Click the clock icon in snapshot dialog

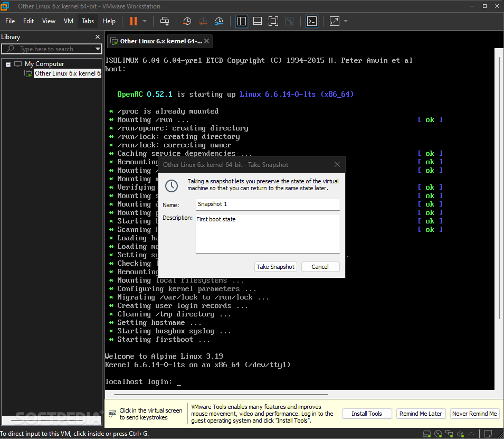[172, 186]
